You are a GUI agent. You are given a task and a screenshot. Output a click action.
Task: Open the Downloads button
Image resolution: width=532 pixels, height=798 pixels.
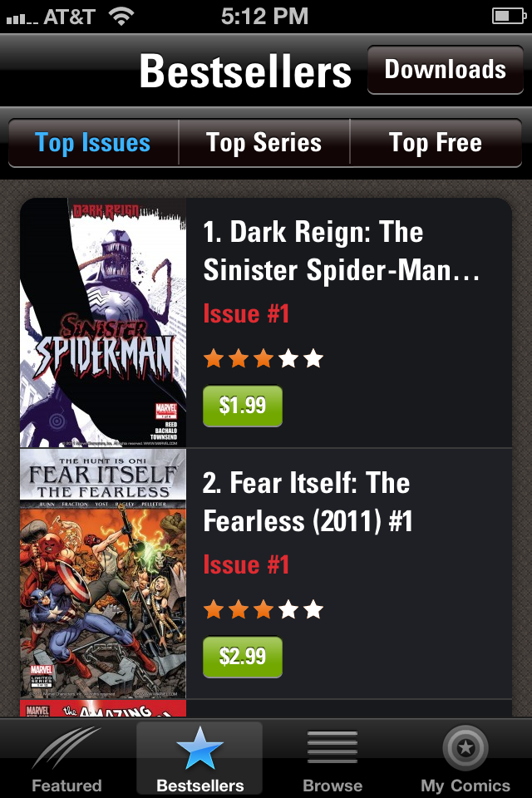tap(446, 70)
